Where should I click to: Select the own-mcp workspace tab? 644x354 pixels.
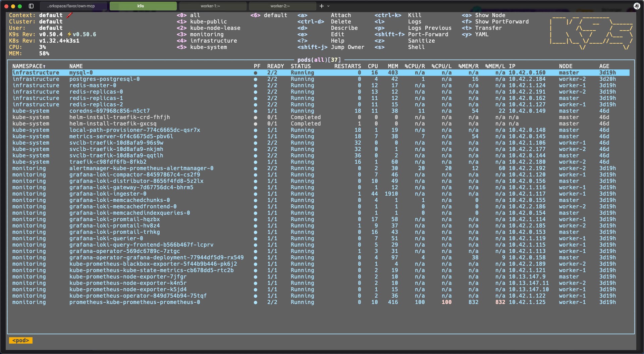click(x=73, y=6)
